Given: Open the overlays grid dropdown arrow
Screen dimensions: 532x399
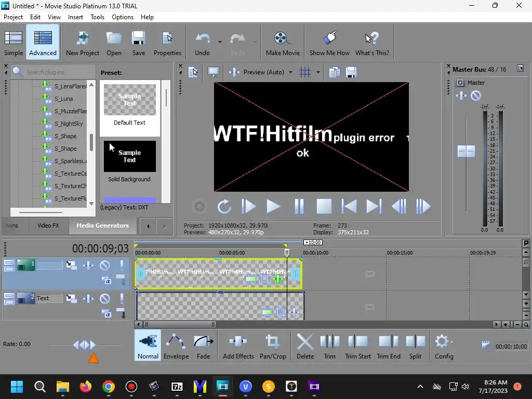Looking at the screenshot, I should (x=318, y=72).
